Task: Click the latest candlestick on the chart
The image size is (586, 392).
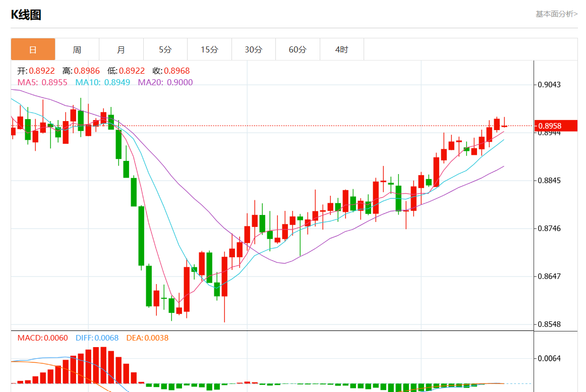Action: tap(504, 126)
